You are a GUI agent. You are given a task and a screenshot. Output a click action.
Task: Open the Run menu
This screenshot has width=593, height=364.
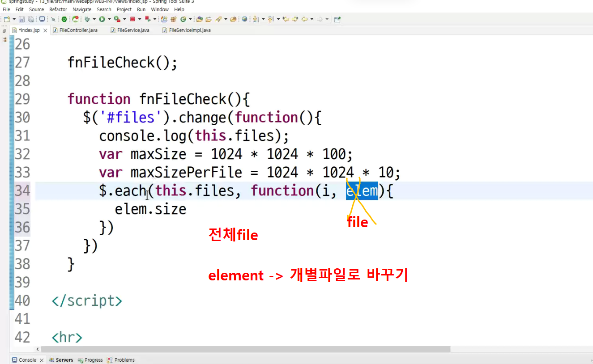point(141,9)
